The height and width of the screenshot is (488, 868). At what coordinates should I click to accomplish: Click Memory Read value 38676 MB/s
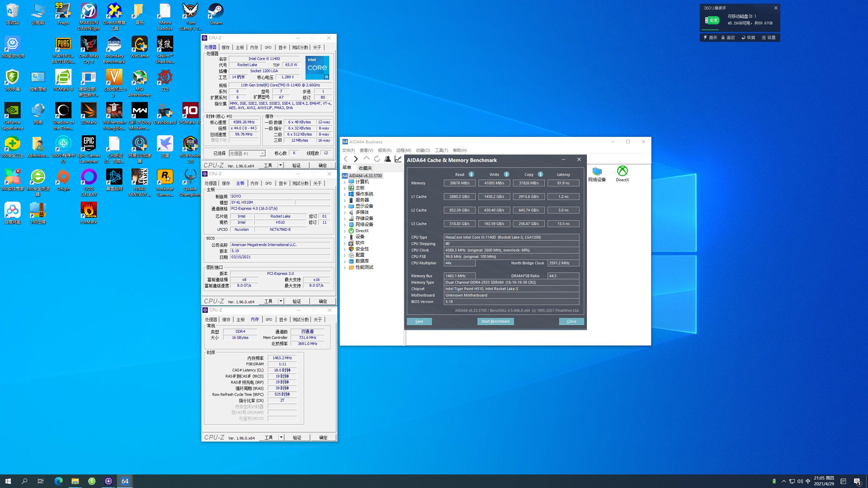click(x=459, y=183)
